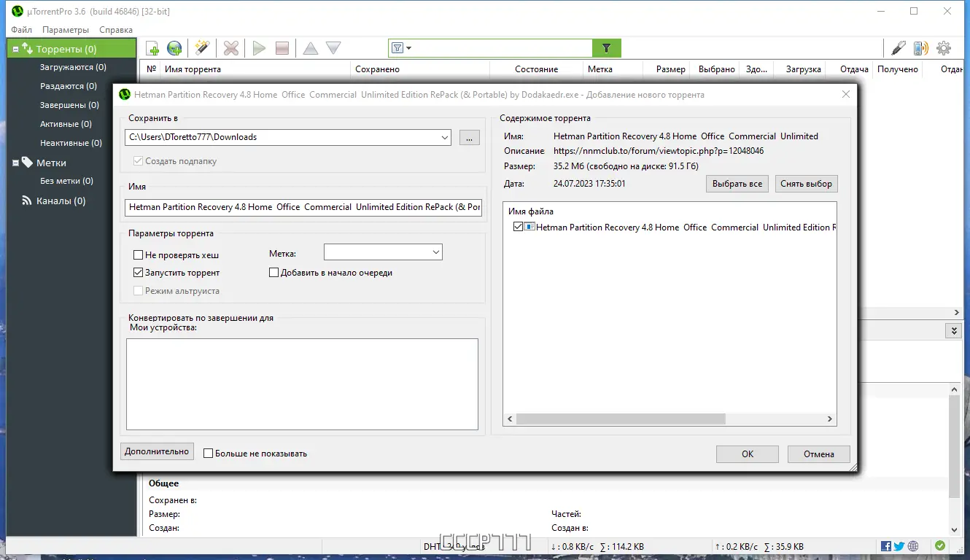Add a torrent from URL via globe icon
Viewport: 970px width, 560px height.
(x=174, y=47)
